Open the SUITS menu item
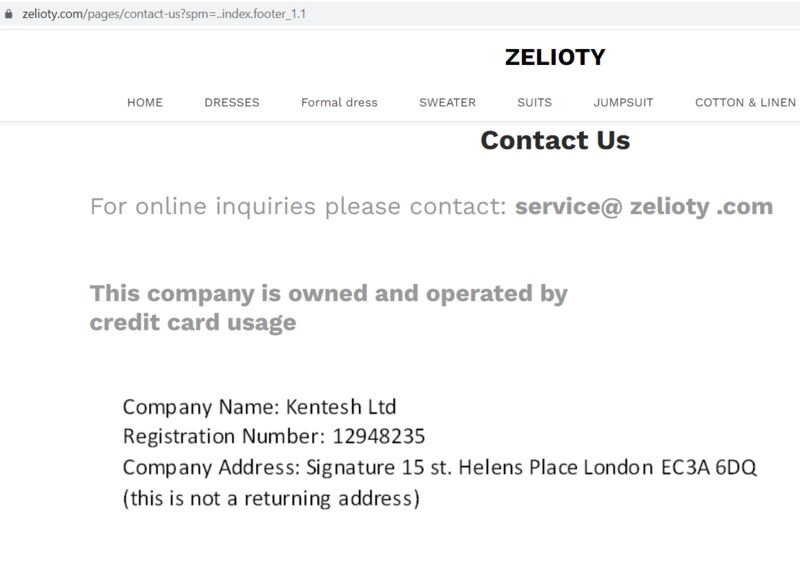This screenshot has width=800, height=574. pos(534,103)
